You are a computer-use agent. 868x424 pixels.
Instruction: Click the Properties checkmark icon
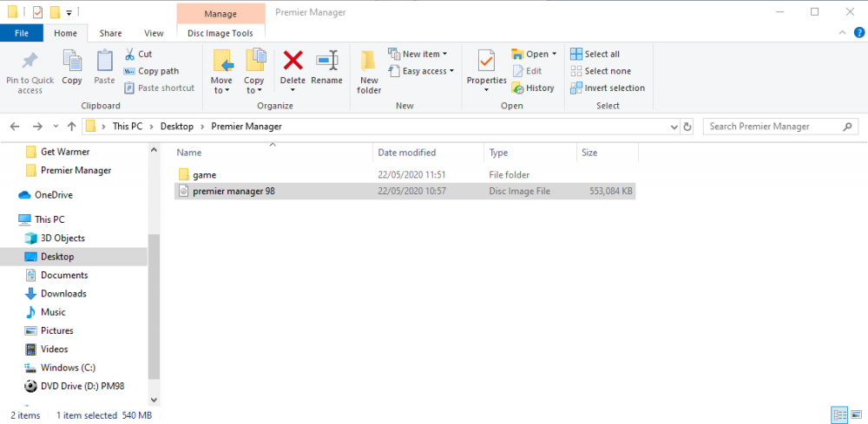pyautogui.click(x=487, y=60)
